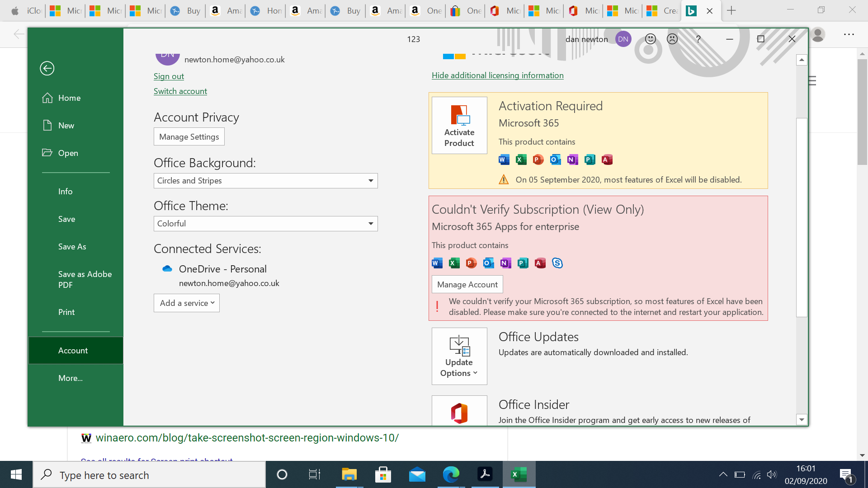Open the Add a service dropdown
Viewport: 868px width, 488px height.
click(x=187, y=303)
